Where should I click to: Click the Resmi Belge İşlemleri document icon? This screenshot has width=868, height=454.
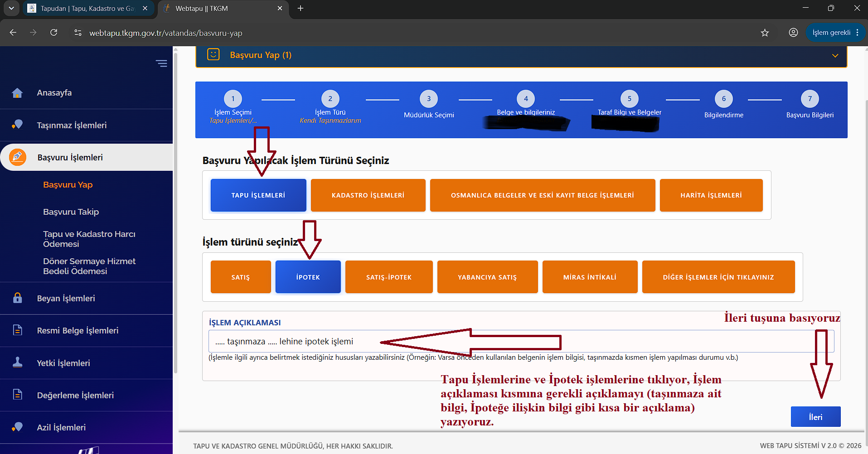[17, 330]
